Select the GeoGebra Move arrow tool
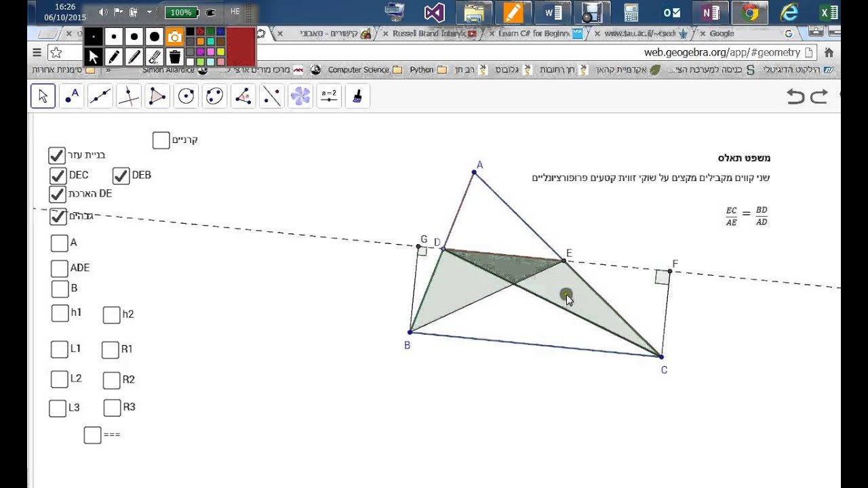The image size is (868, 488). tap(43, 96)
